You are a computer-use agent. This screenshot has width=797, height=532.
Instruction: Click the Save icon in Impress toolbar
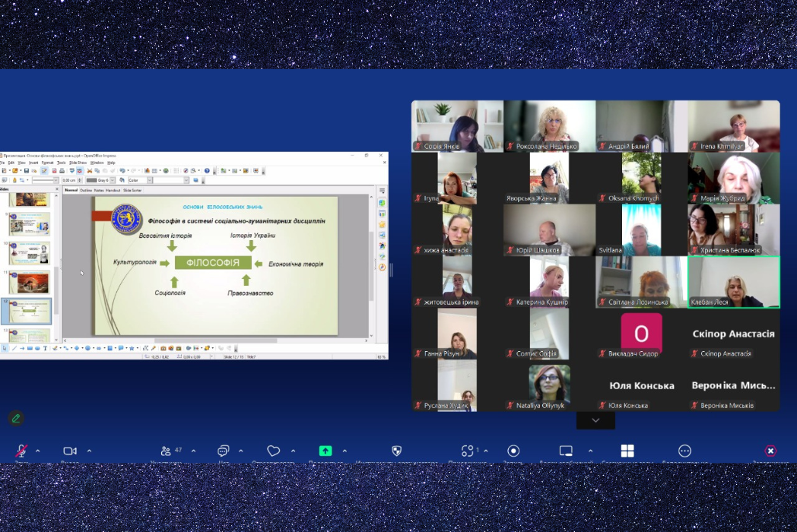[x=27, y=171]
